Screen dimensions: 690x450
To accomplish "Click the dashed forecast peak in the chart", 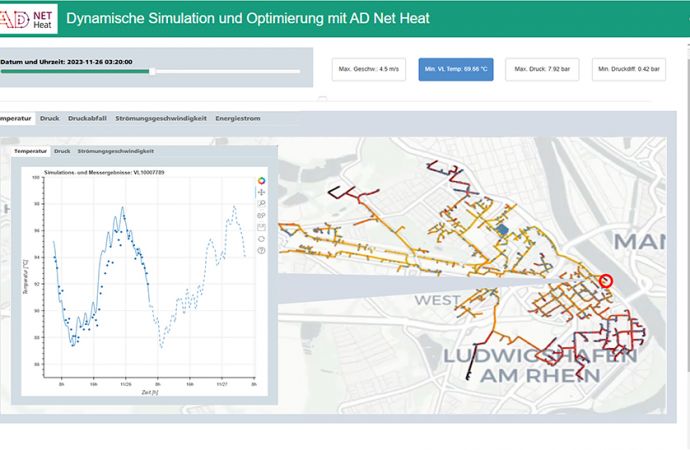I will tap(235, 206).
